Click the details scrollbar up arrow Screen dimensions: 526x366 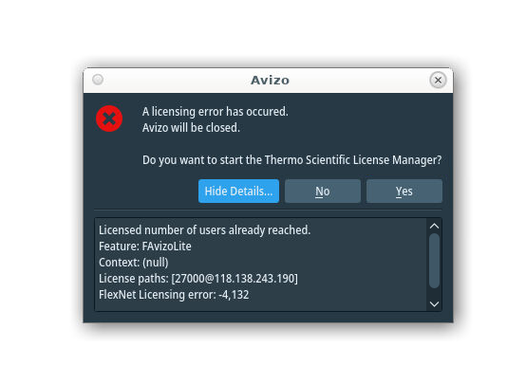[434, 226]
